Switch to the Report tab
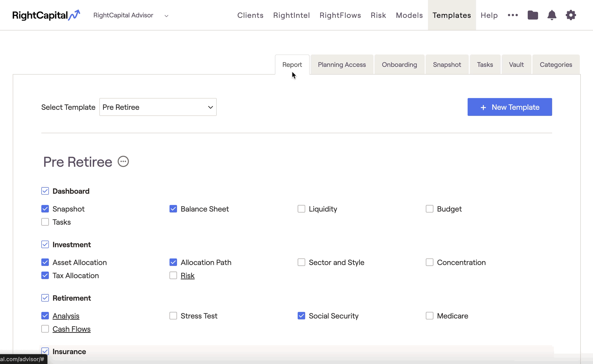Screen dimensions: 593x364 coord(292,65)
